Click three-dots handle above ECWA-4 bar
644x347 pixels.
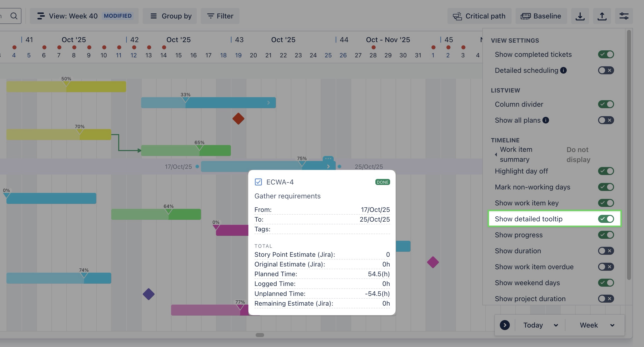tap(328, 159)
